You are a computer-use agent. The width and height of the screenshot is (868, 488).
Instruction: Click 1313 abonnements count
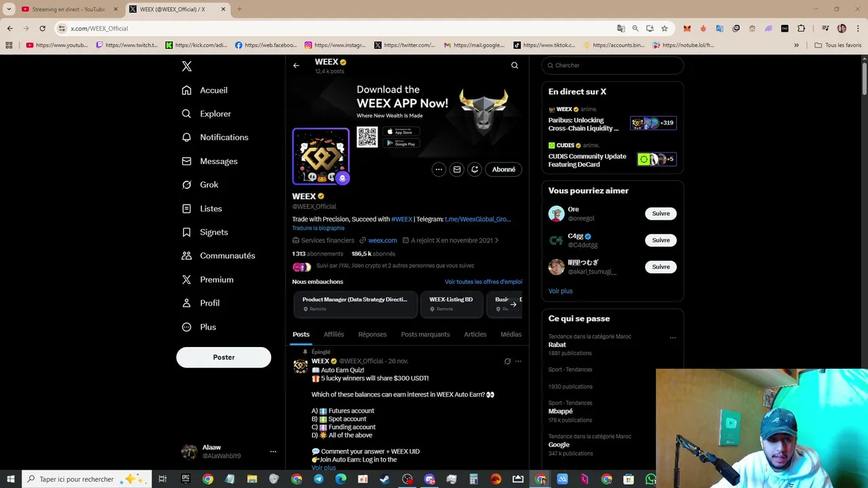click(317, 253)
